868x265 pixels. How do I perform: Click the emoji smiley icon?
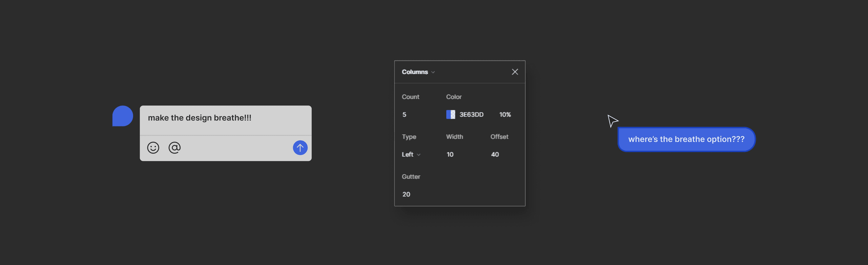[153, 148]
